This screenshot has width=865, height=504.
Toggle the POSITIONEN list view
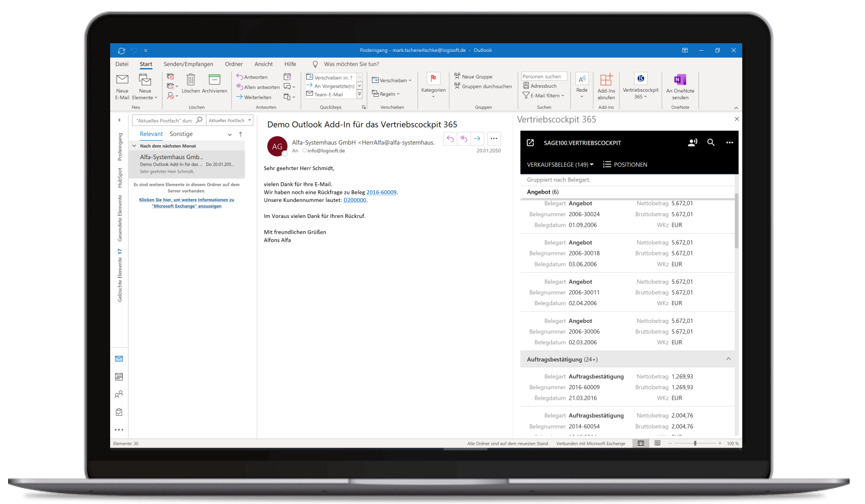point(625,165)
